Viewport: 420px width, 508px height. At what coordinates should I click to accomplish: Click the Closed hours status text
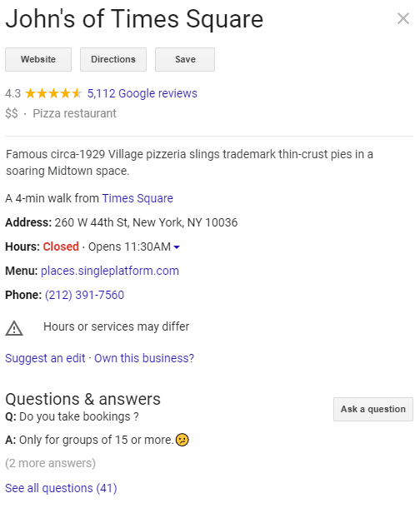click(61, 247)
